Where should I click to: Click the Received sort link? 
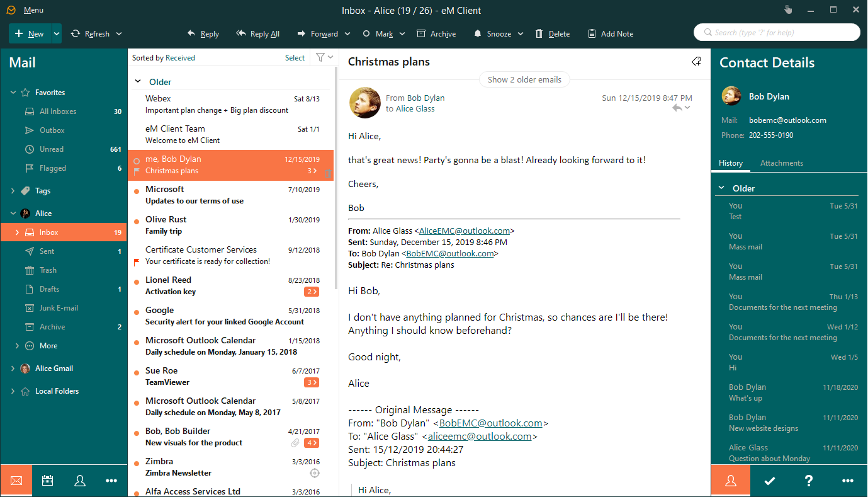(x=180, y=57)
